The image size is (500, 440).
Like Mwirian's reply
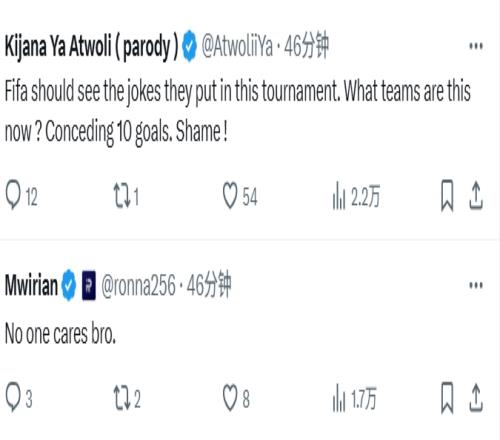236,398
